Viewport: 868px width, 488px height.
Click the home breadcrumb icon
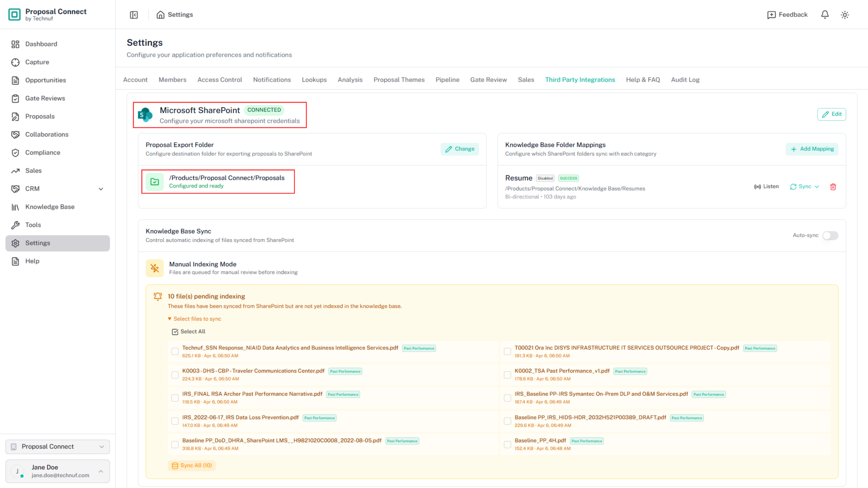[160, 15]
